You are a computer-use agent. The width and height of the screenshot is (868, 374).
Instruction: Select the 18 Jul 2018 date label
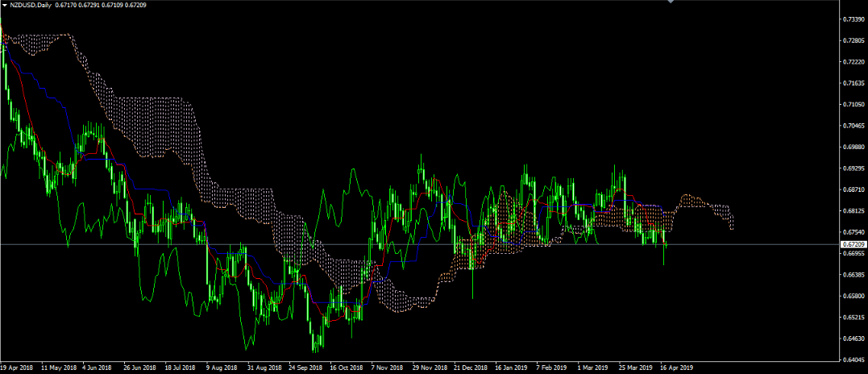[181, 367]
